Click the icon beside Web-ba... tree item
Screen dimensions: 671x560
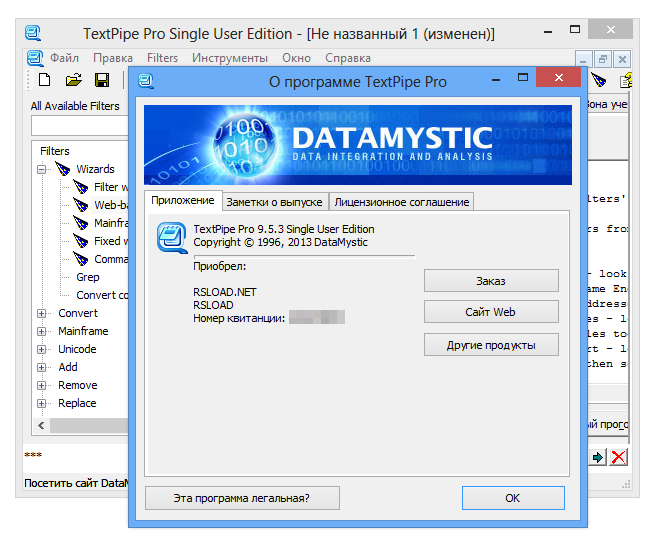click(80, 205)
